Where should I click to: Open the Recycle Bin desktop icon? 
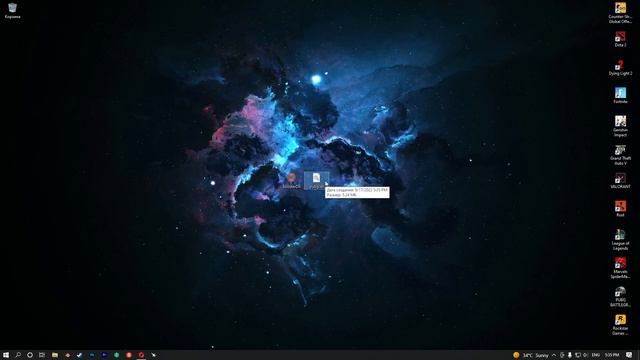(x=12, y=10)
